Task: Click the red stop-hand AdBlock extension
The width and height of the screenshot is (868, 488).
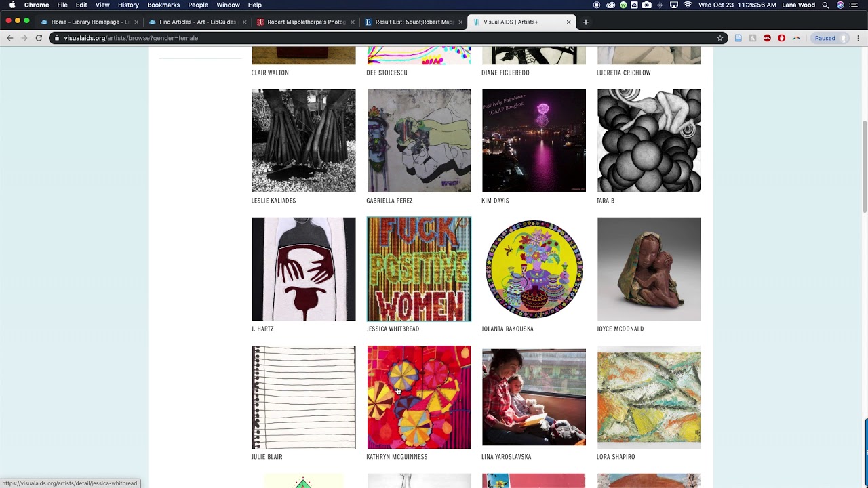Action: point(781,38)
